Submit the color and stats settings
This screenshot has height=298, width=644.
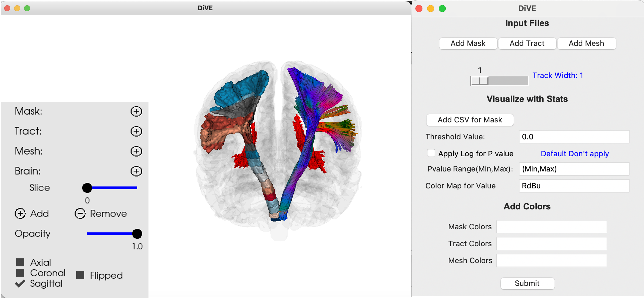tap(527, 283)
